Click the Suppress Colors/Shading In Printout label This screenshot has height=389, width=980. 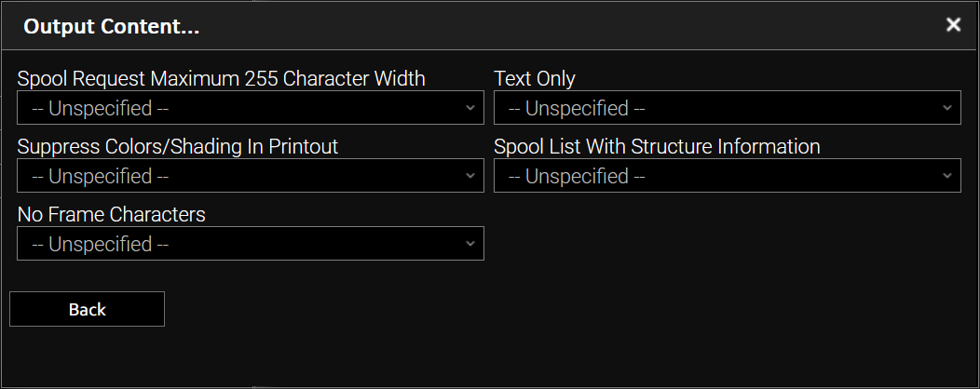pyautogui.click(x=177, y=147)
